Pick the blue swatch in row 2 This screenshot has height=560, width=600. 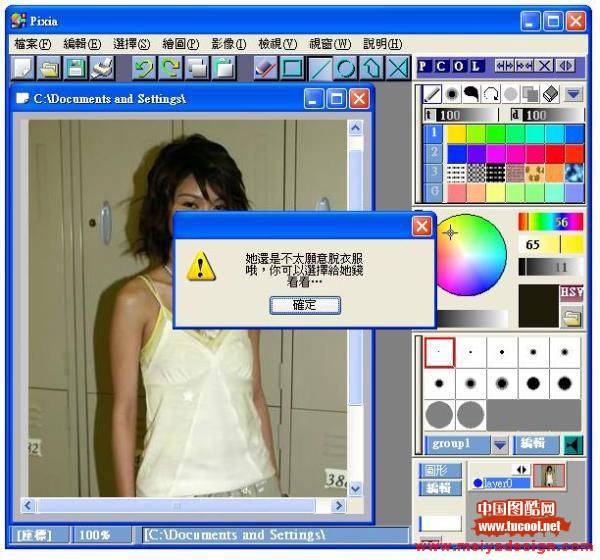[x=457, y=153]
